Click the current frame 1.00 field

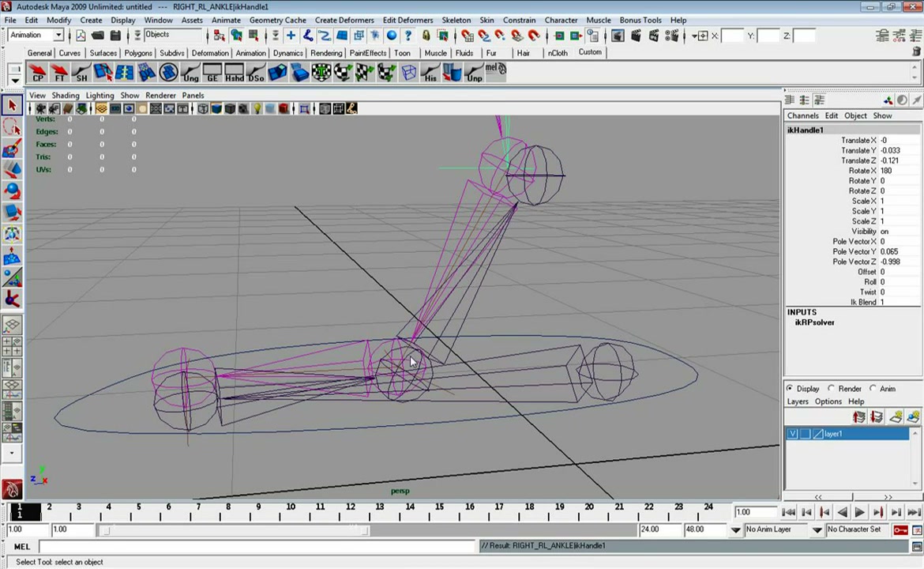click(755, 512)
